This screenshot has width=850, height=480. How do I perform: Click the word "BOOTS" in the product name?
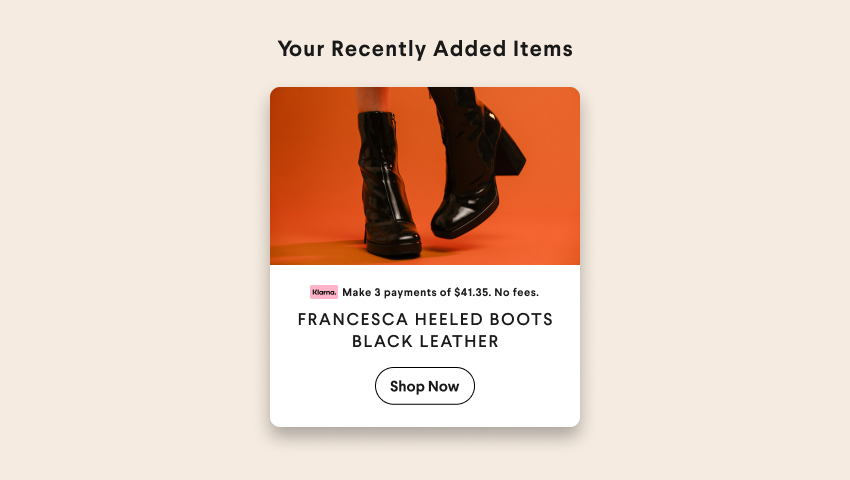[520, 319]
